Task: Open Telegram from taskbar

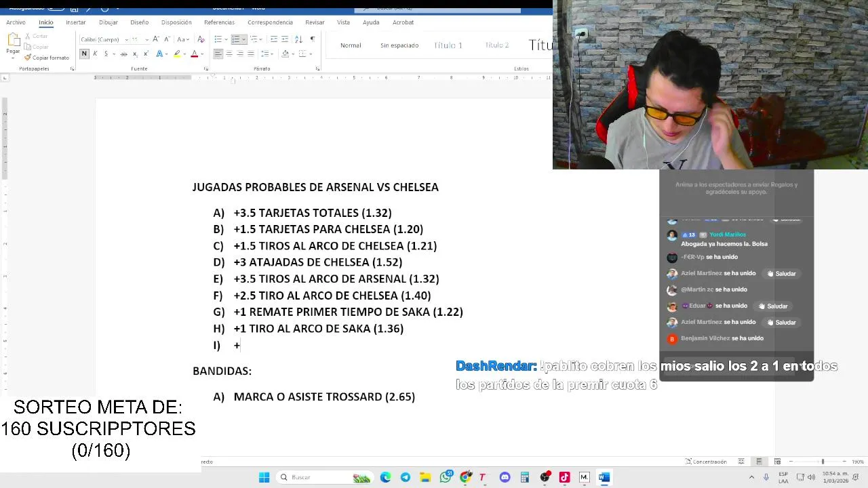Action: click(406, 477)
